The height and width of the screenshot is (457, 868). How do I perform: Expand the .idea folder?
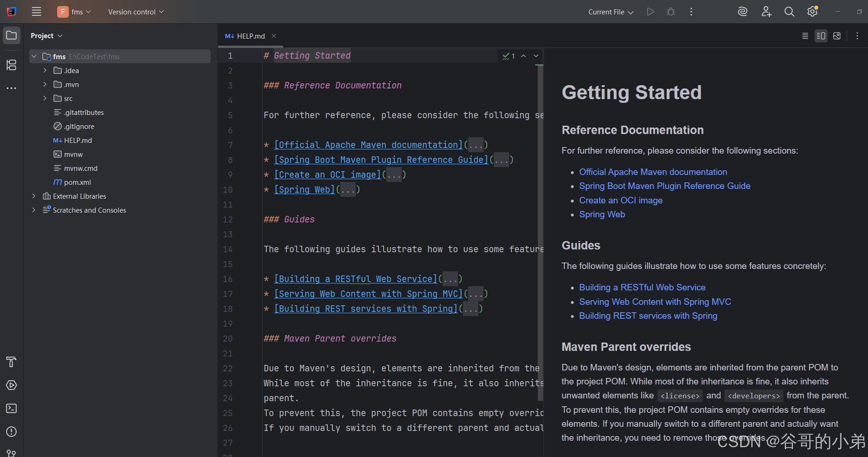pyautogui.click(x=45, y=70)
